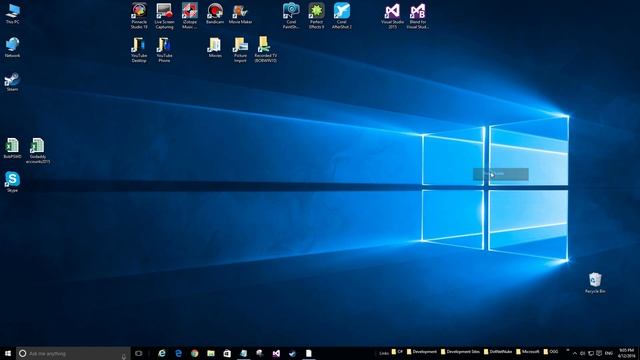Select the YouTube Phone folder shortcut
The width and height of the screenshot is (640, 360).
[164, 49]
